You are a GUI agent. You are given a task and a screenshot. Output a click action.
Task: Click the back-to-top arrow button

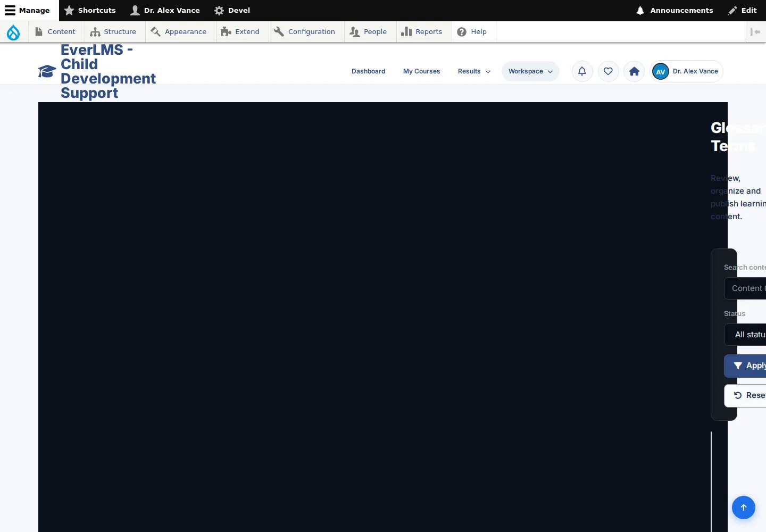click(744, 508)
